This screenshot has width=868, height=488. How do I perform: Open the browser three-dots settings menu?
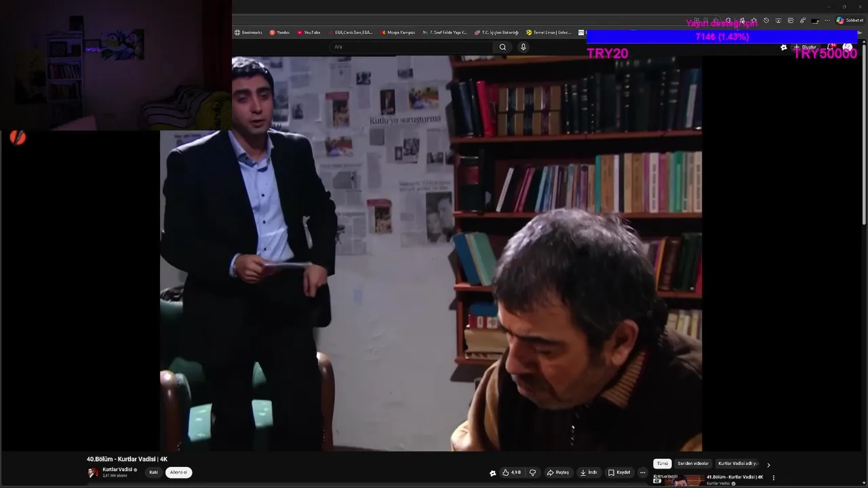click(x=827, y=20)
